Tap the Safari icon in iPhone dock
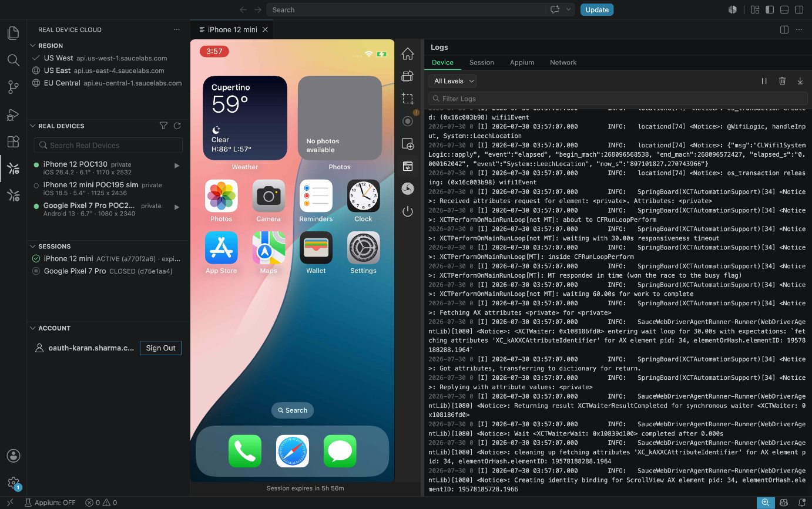The image size is (812, 509). click(x=293, y=451)
